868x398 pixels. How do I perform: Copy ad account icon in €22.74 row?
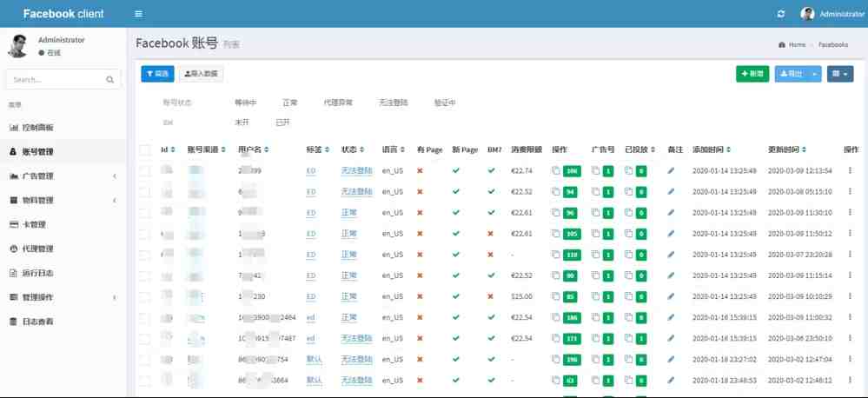(x=596, y=170)
